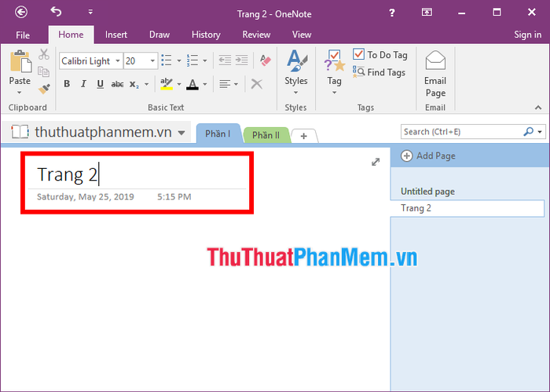This screenshot has width=550, height=392.
Task: Toggle Subscript formatting
Action: (134, 84)
